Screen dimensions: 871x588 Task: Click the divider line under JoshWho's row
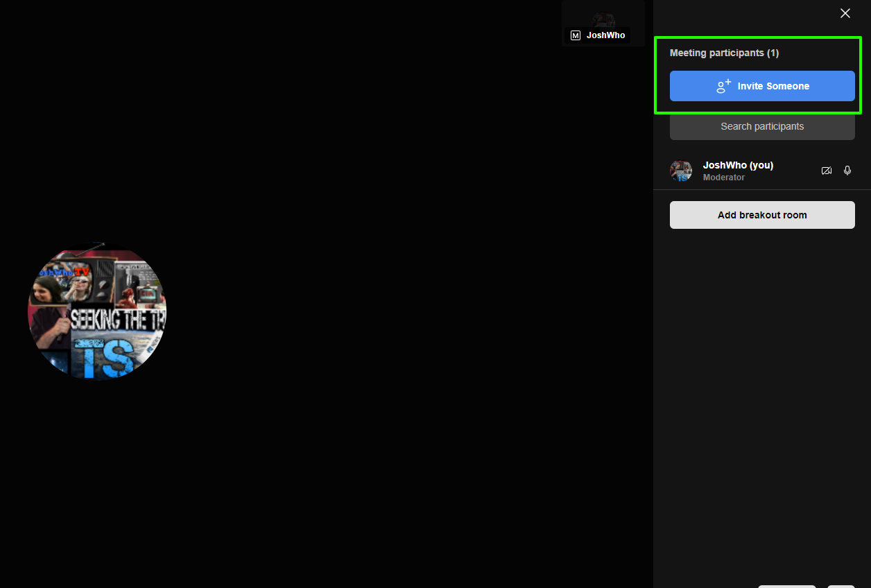[x=761, y=189]
